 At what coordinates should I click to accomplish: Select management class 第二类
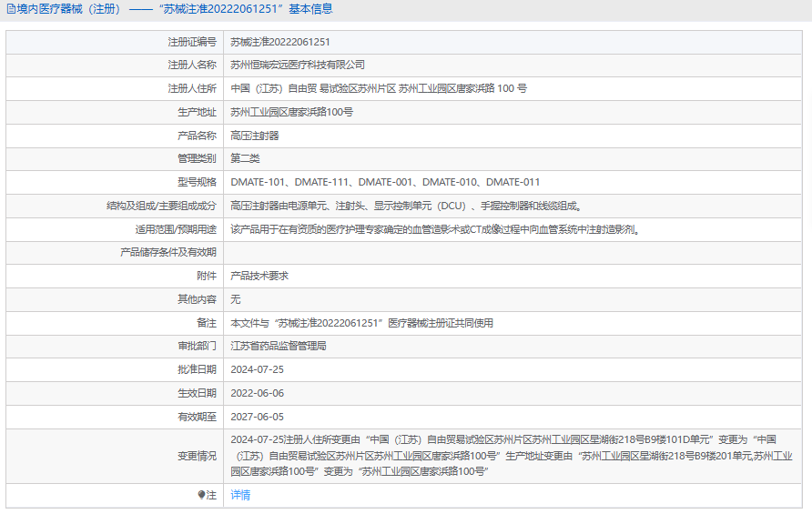[x=245, y=158]
